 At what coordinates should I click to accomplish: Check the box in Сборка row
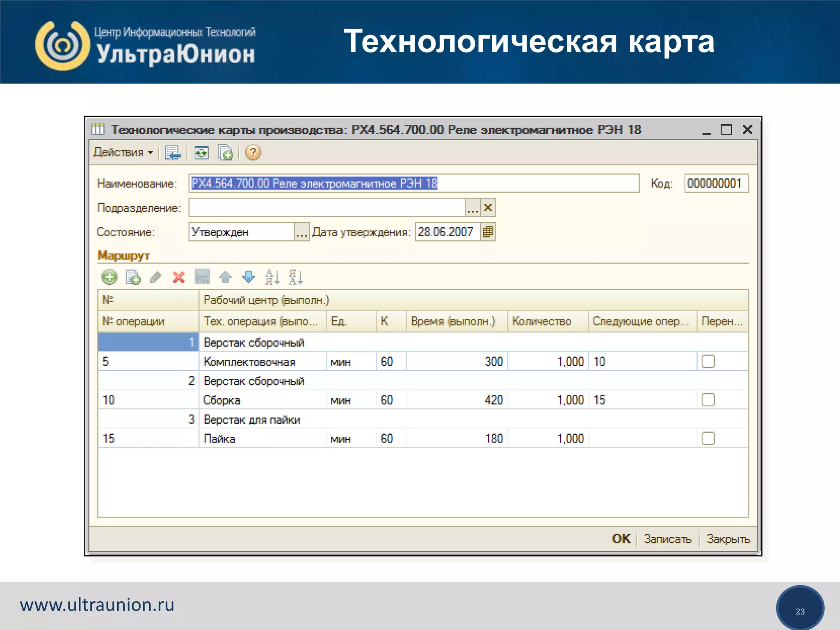point(708,400)
